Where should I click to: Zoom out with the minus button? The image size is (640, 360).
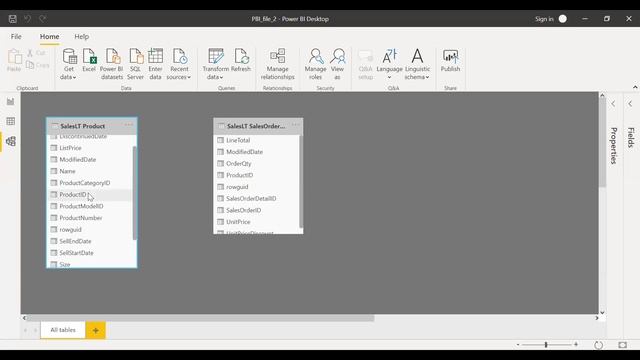click(x=518, y=344)
